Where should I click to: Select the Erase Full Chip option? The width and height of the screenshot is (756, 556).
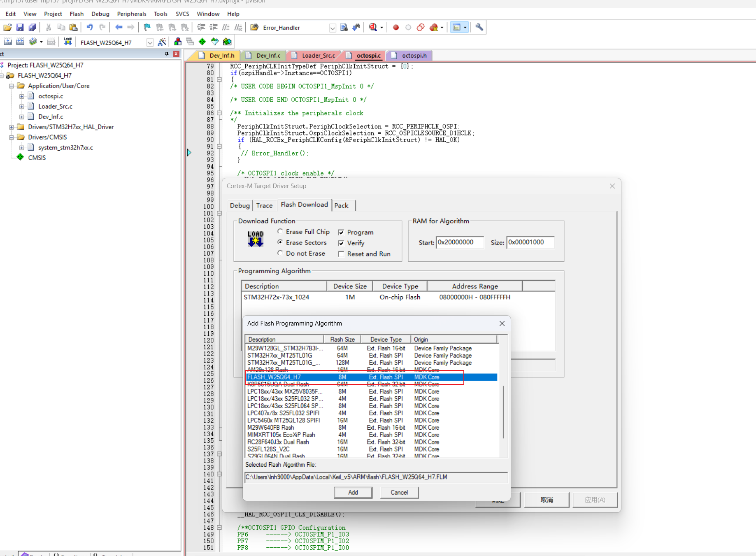point(280,232)
